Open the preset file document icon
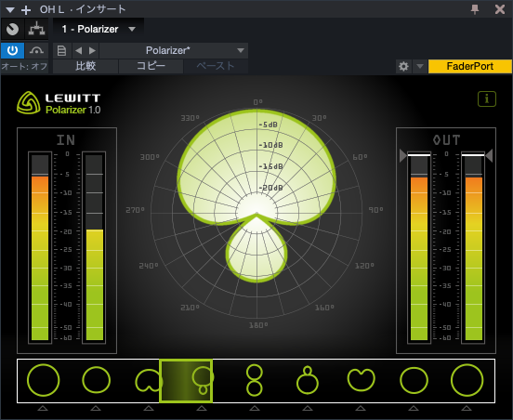513x420 pixels. pyautogui.click(x=61, y=51)
